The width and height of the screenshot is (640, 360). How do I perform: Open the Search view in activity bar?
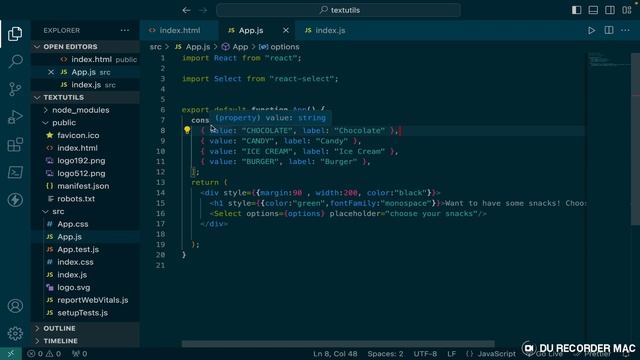[x=15, y=61]
